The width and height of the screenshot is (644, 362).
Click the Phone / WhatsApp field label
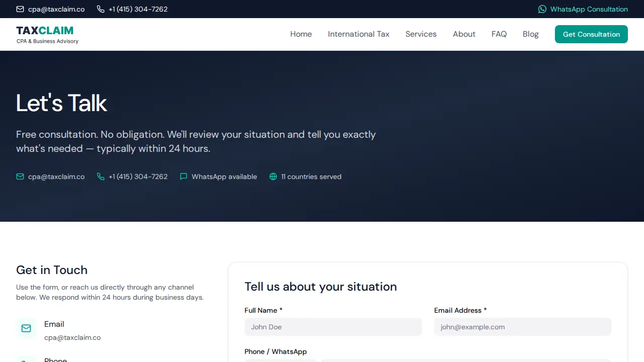click(x=276, y=351)
